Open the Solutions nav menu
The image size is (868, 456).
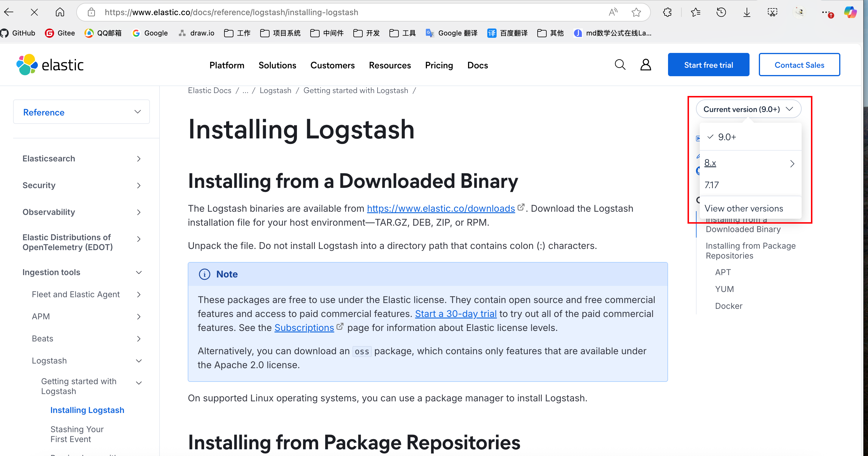click(x=277, y=65)
